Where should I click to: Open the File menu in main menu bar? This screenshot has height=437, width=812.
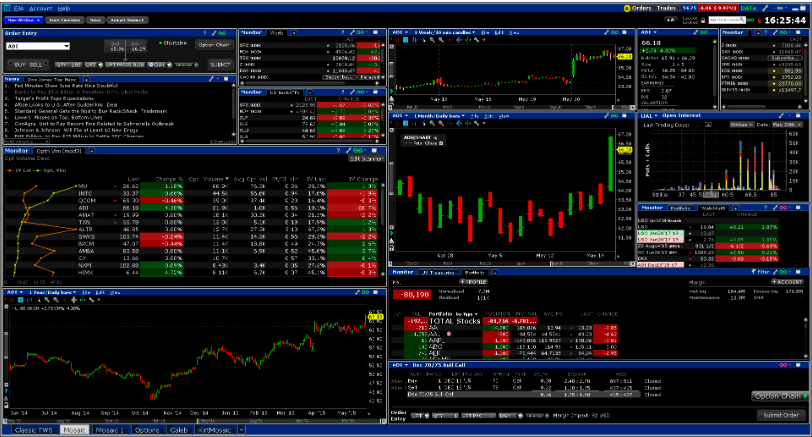click(19, 8)
